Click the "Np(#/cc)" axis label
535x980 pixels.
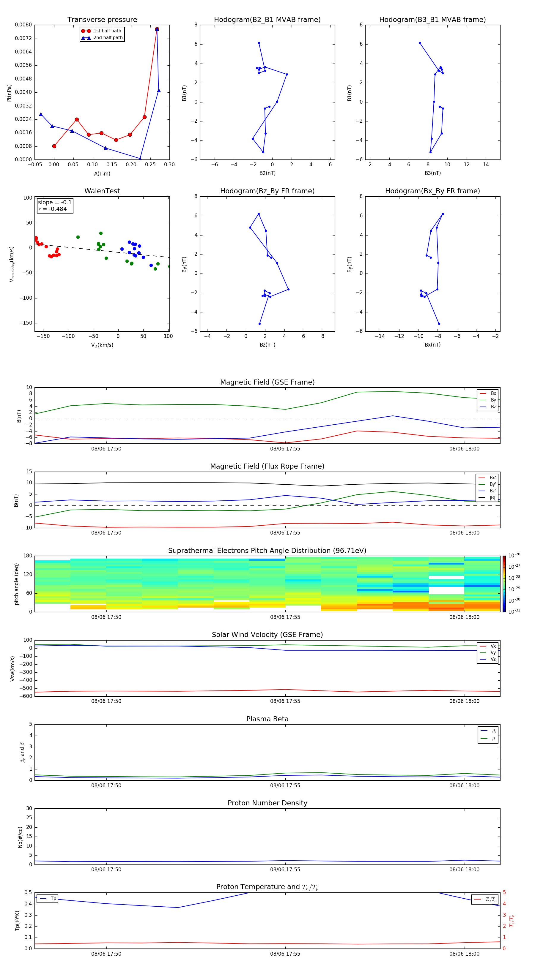click(20, 837)
